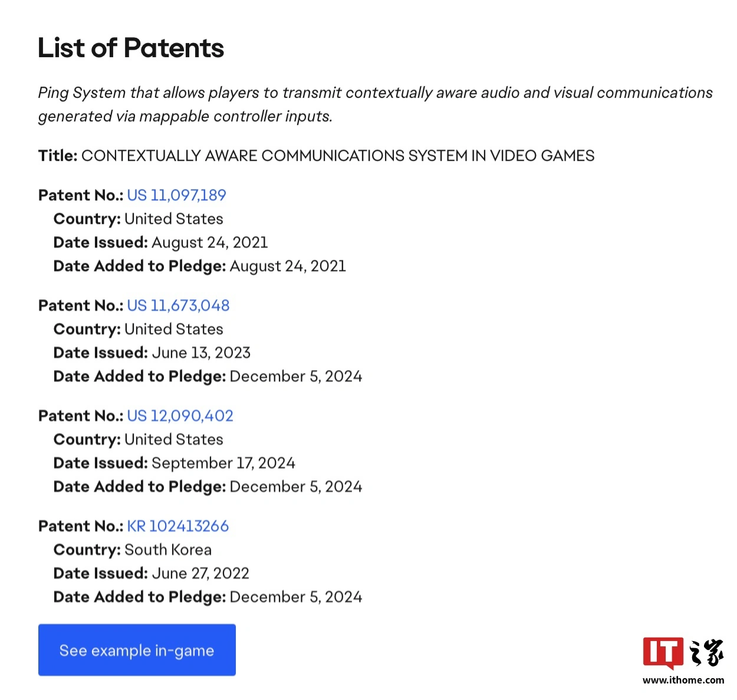Click the red IT logo icon
Image resolution: width=737 pixels, height=700 pixels.
pyautogui.click(x=663, y=652)
